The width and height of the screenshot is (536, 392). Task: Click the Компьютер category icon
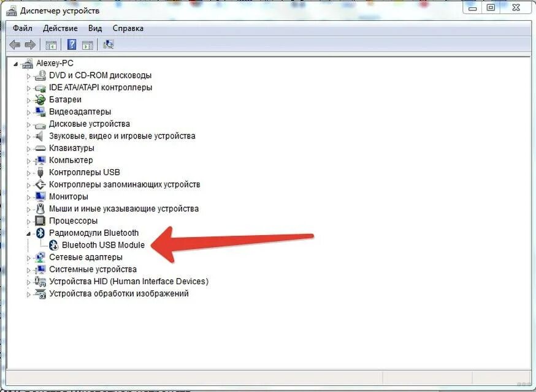point(40,160)
